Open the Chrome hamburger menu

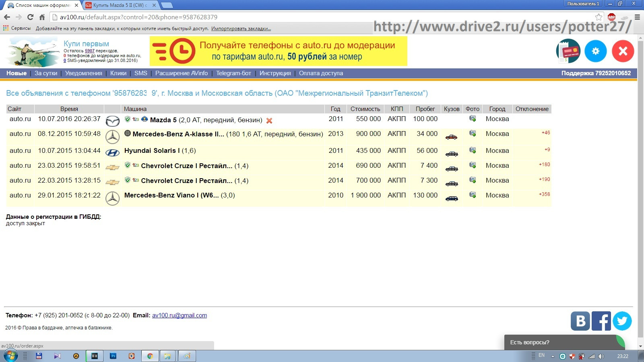click(x=637, y=17)
